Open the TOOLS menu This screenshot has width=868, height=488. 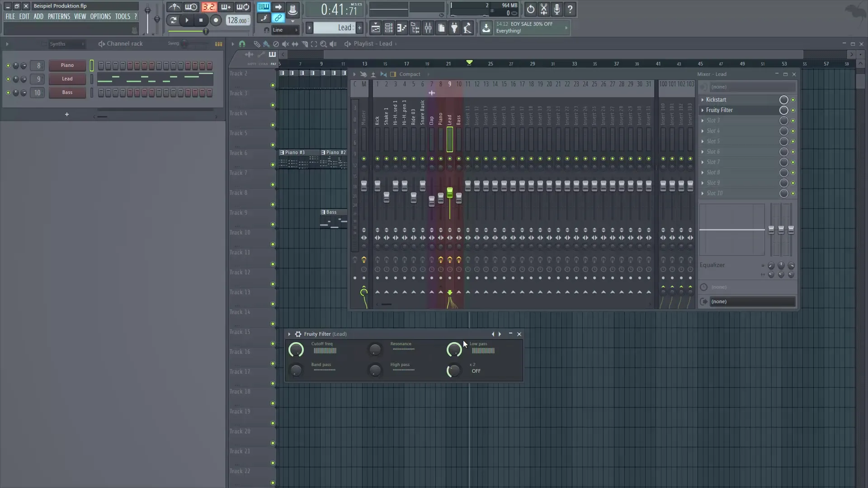123,16
